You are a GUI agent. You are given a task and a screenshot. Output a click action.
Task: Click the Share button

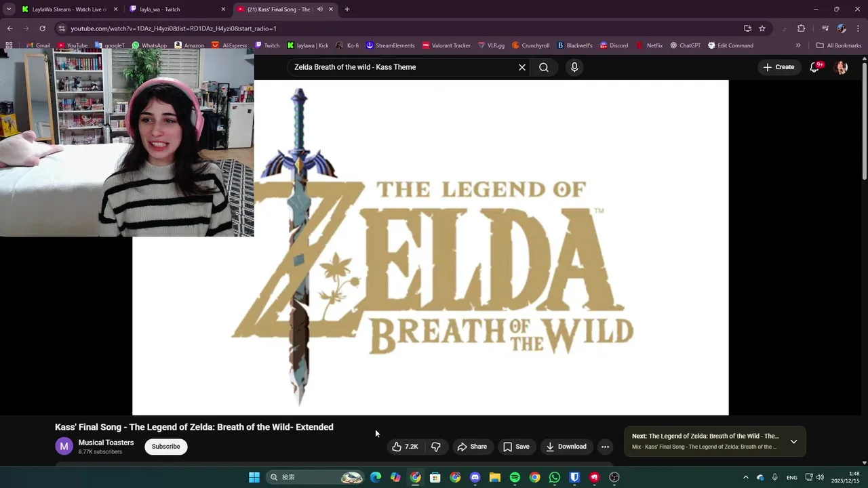[472, 447]
